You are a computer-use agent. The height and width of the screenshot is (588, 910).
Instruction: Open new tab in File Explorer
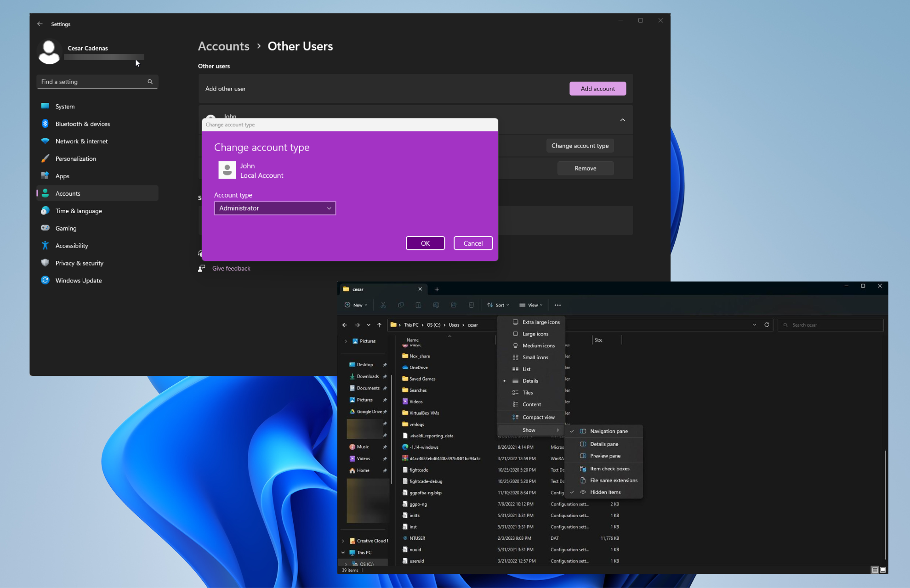click(437, 289)
